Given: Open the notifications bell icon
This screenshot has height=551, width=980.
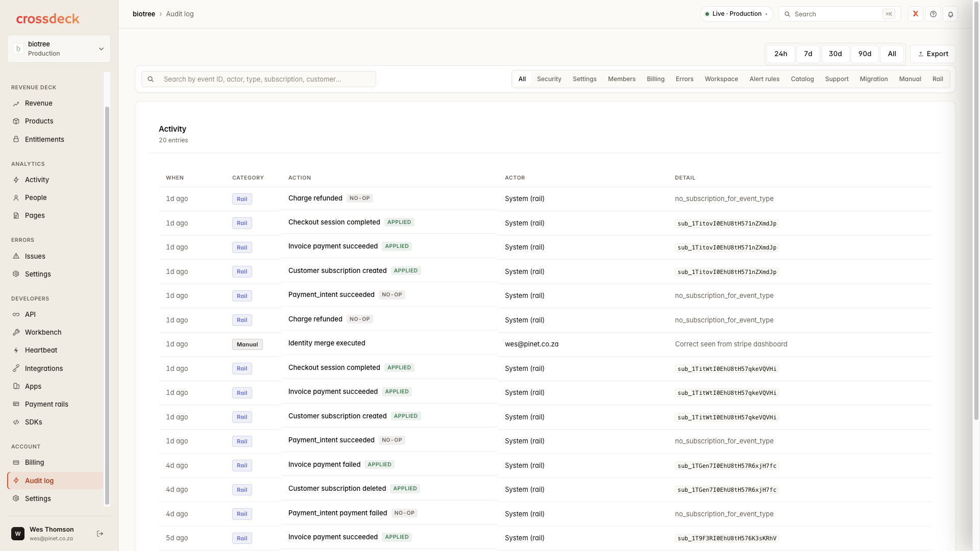Looking at the screenshot, I should click(x=950, y=14).
